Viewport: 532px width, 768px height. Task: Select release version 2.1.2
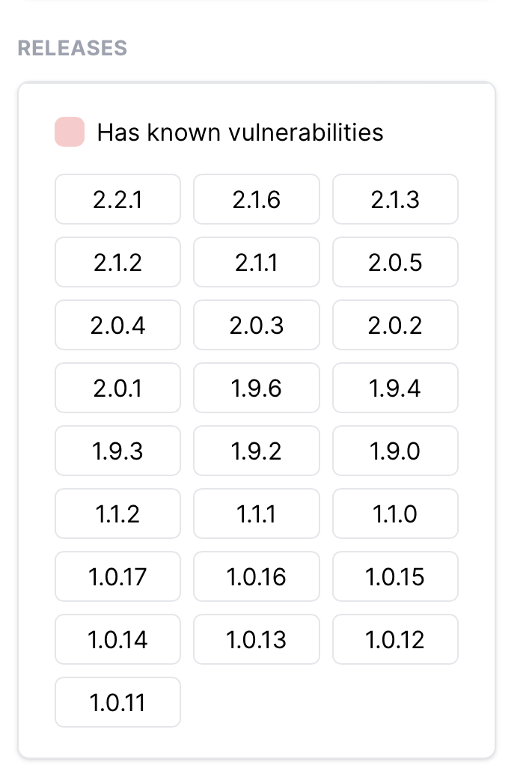(117, 263)
